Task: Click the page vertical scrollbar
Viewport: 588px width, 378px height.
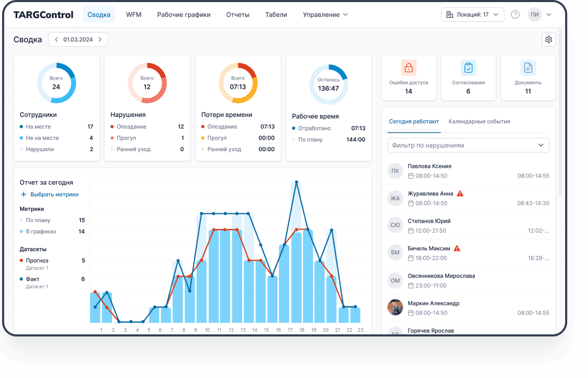Action: click(x=560, y=113)
